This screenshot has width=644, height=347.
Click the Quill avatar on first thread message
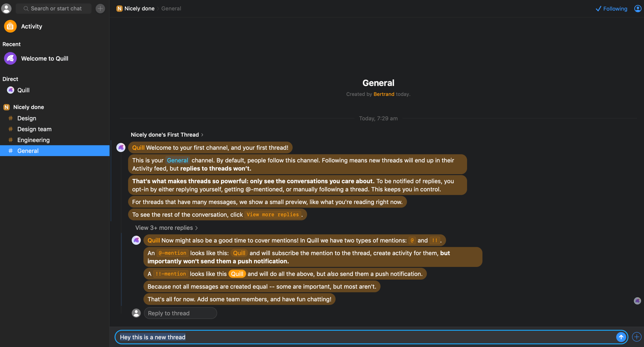point(121,147)
